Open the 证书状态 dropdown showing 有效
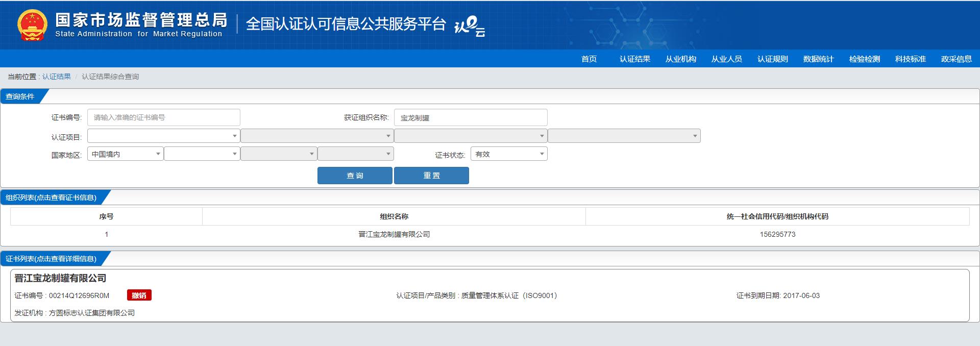Image resolution: width=980 pixels, height=346 pixels. (509, 154)
